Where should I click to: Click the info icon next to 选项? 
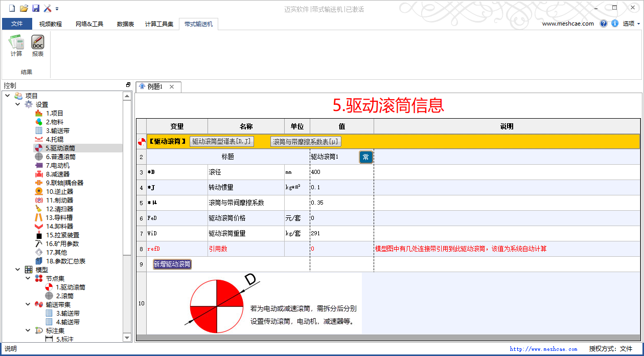[614, 24]
